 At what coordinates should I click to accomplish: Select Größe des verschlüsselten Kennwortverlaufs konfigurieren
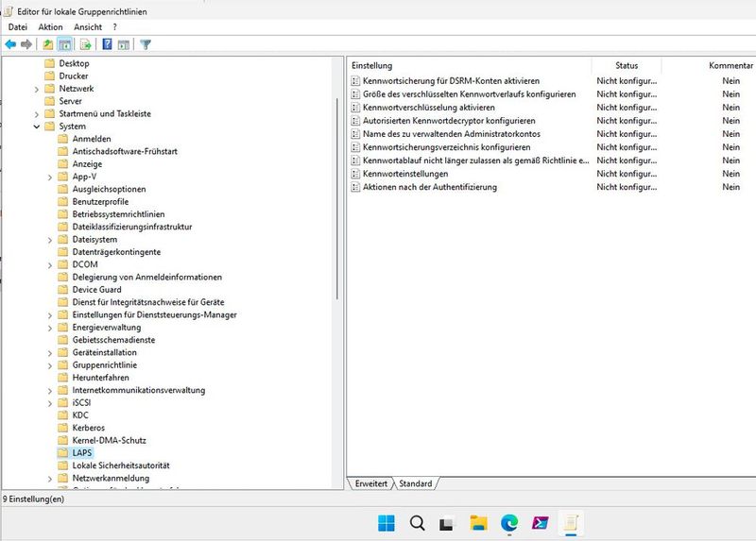point(469,93)
